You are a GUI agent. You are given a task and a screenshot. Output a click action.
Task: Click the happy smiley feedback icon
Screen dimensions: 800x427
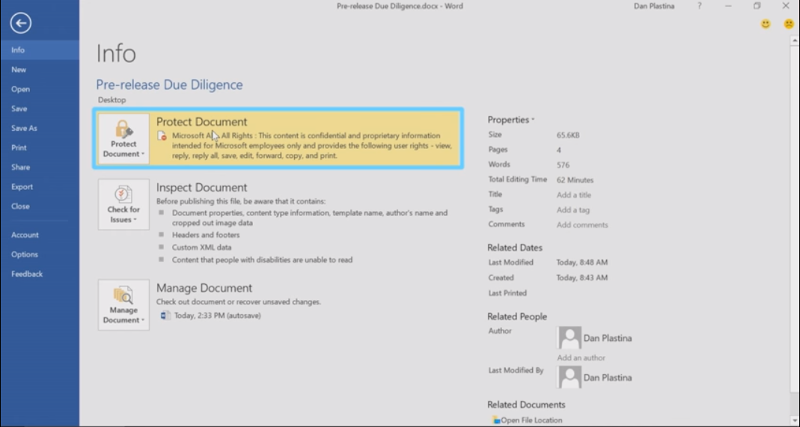point(765,24)
